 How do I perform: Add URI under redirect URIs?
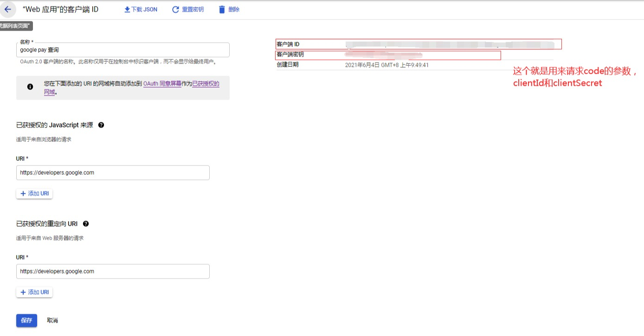34,292
